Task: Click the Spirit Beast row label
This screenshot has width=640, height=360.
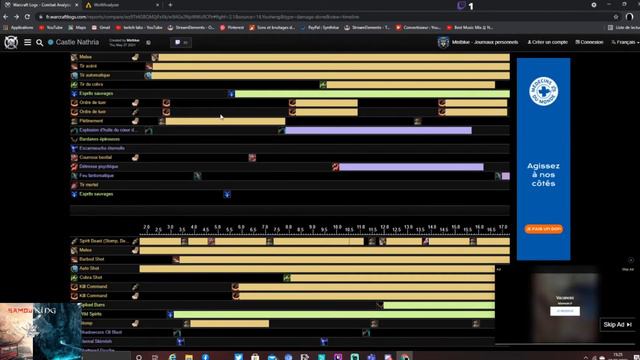Action: [104, 241]
